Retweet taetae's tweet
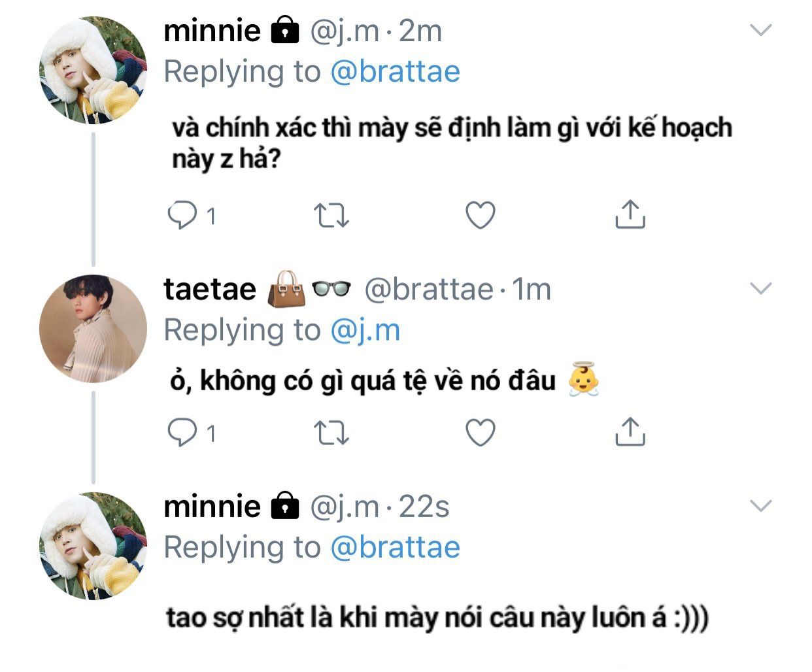The height and width of the screenshot is (672, 812). pyautogui.click(x=331, y=433)
